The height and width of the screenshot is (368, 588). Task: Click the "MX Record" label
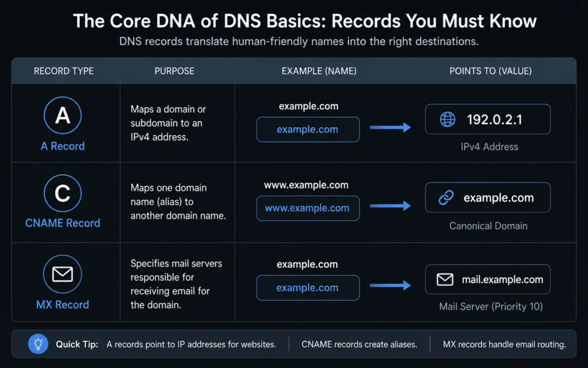(63, 305)
